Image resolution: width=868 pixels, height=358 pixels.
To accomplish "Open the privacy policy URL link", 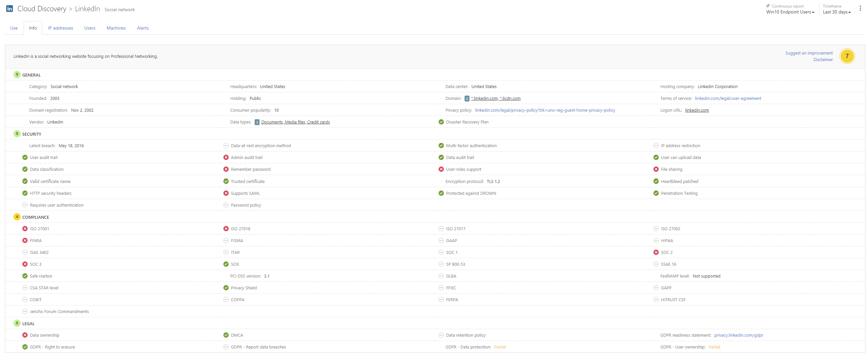I will pyautogui.click(x=545, y=110).
